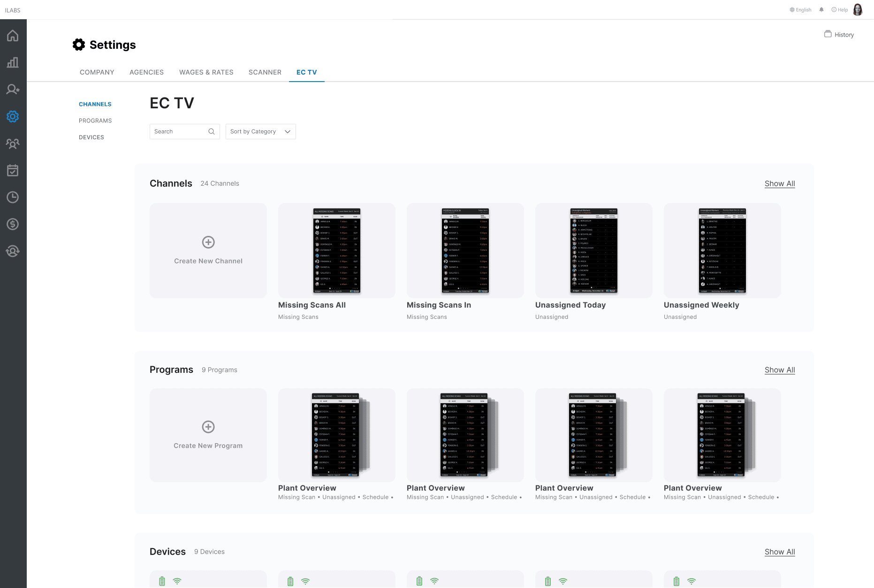
Task: Click the fifth device's wifi icon
Action: point(692,581)
